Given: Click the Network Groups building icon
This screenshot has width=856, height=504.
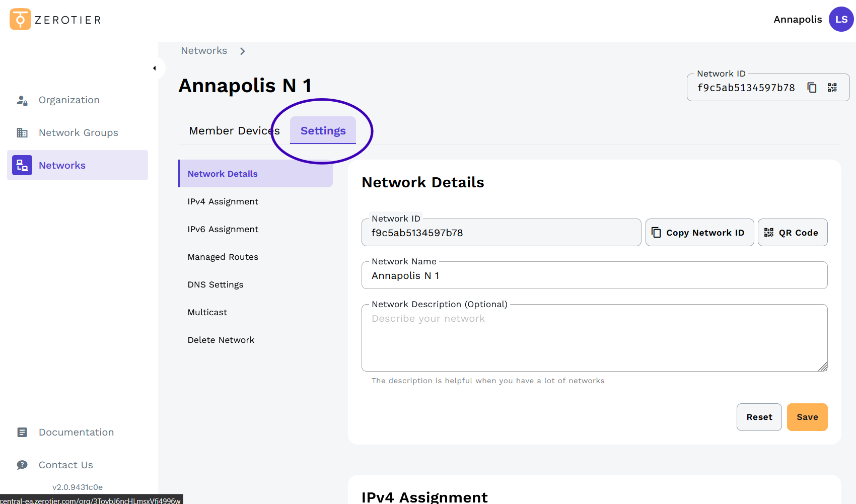Looking at the screenshot, I should (x=22, y=132).
